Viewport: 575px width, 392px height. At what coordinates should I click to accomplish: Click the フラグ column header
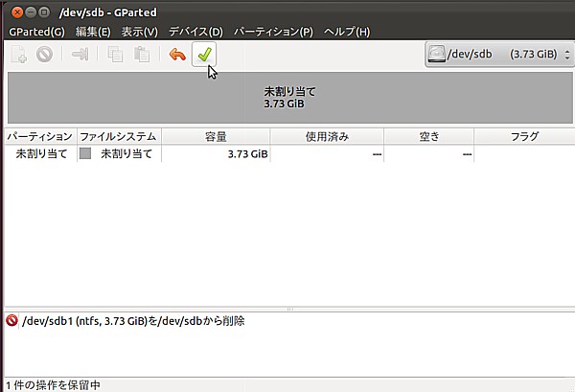tap(524, 136)
